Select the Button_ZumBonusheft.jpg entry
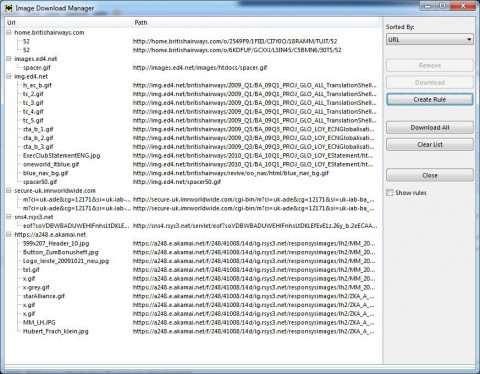The width and height of the screenshot is (480, 374). 60,252
